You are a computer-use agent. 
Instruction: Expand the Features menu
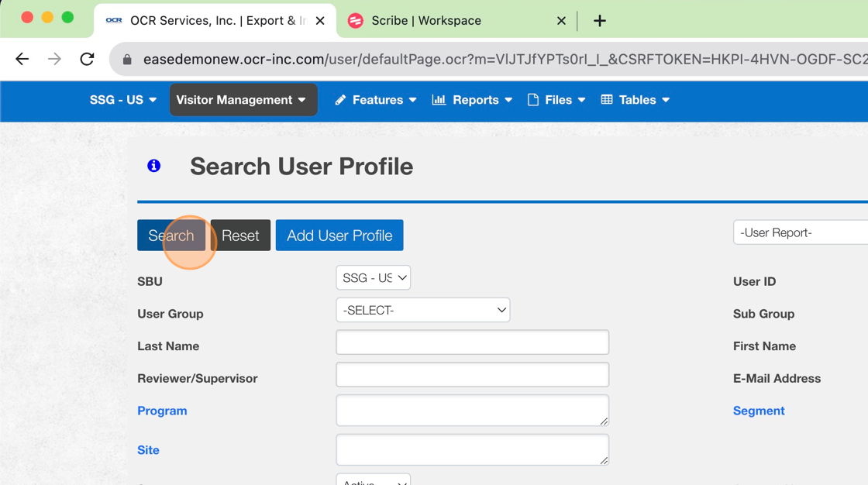click(377, 100)
